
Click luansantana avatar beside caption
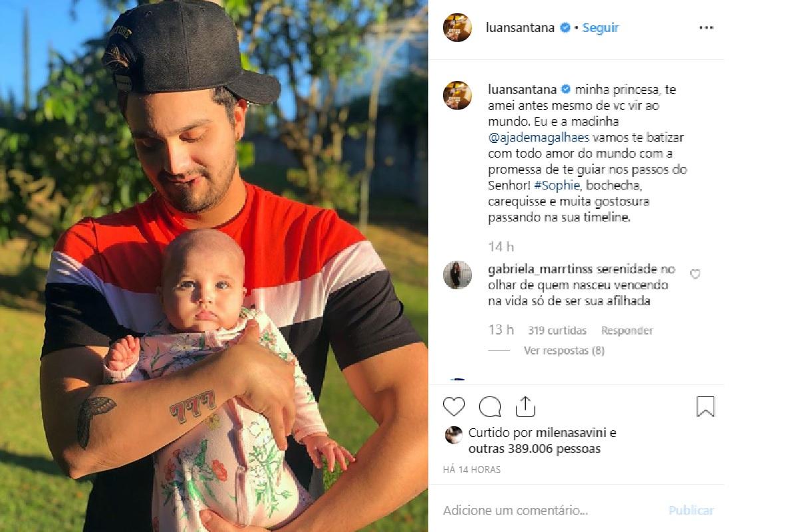tap(458, 95)
